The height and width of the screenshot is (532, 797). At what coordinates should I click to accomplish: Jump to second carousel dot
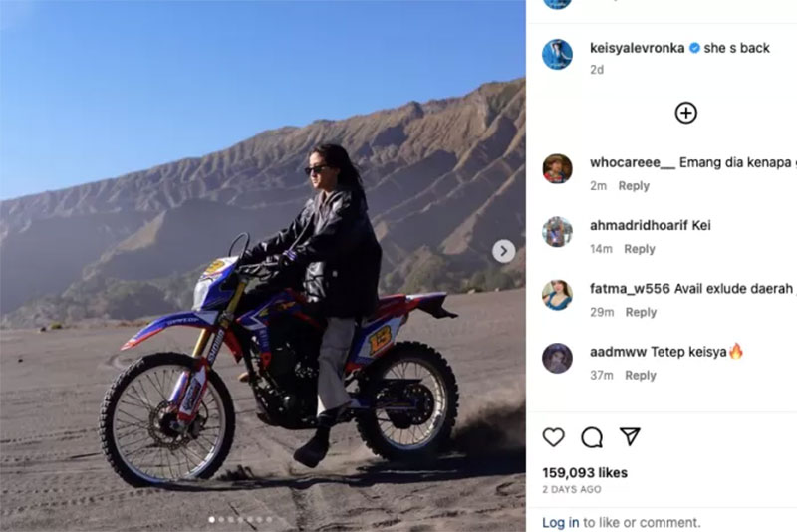221,519
